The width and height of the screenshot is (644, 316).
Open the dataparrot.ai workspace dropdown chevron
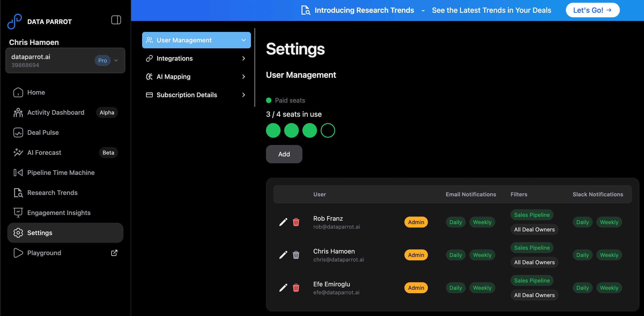click(116, 60)
